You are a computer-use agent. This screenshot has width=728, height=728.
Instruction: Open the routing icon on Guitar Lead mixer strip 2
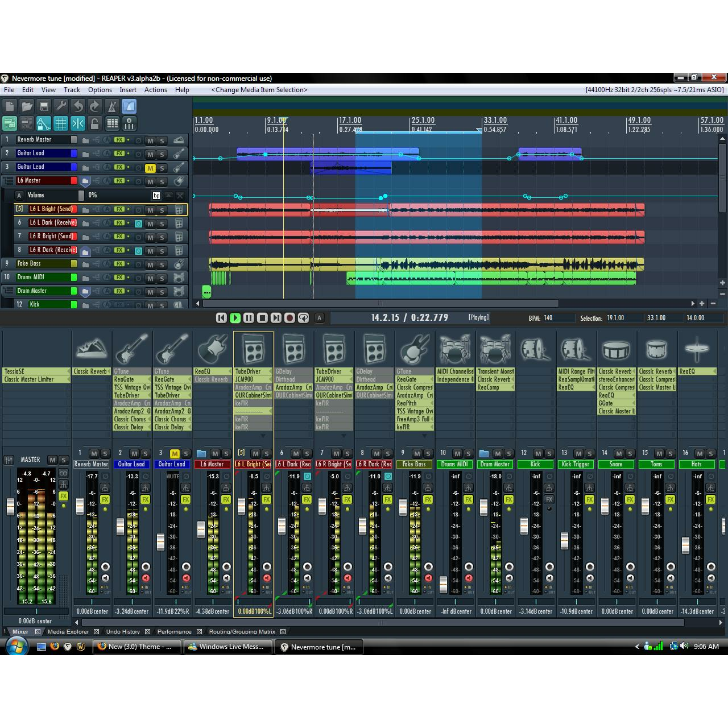pos(145,488)
